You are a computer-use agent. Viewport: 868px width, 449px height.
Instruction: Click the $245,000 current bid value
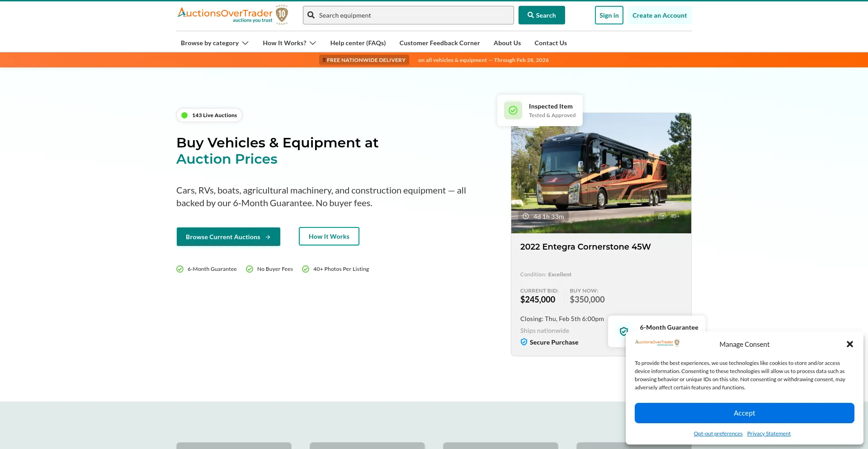pyautogui.click(x=538, y=300)
